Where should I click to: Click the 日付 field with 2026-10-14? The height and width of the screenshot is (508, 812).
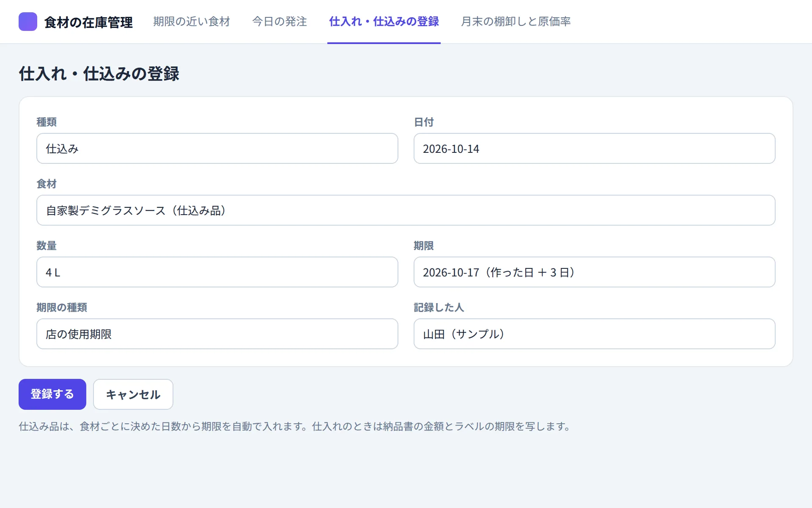click(x=594, y=149)
